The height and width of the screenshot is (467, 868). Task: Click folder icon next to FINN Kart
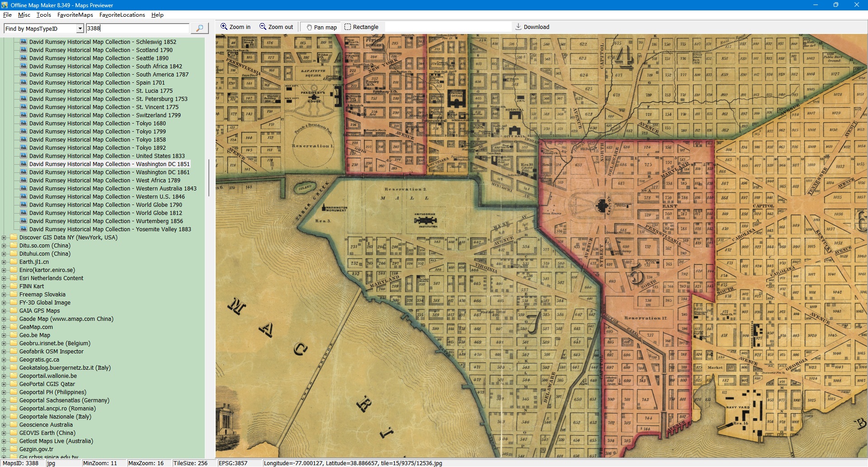14,286
